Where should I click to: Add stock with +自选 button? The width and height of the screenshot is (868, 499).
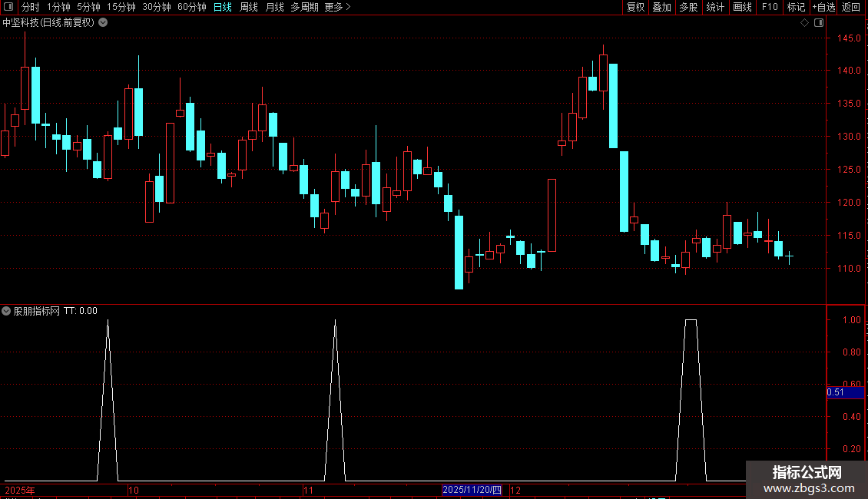[823, 7]
